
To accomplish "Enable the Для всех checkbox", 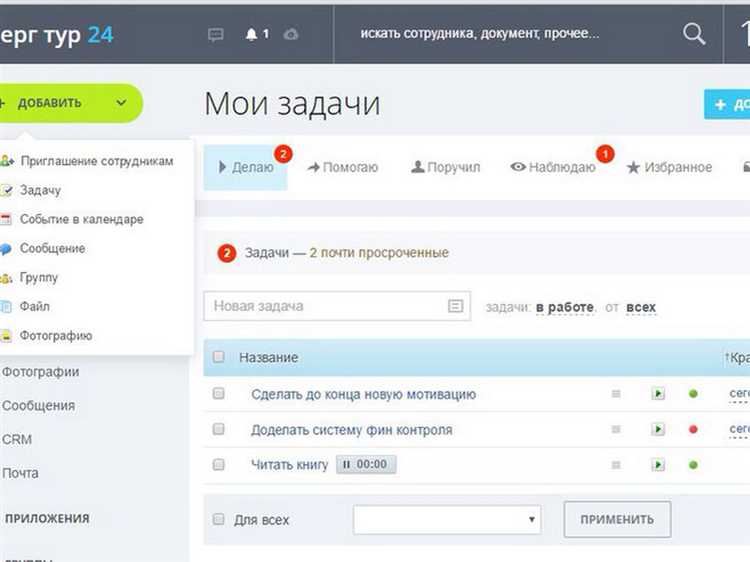I will (219, 519).
